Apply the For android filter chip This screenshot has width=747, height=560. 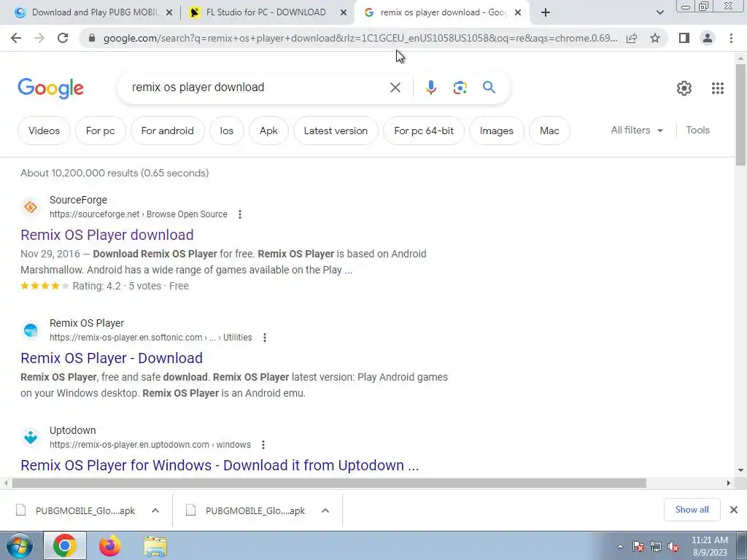pos(167,131)
